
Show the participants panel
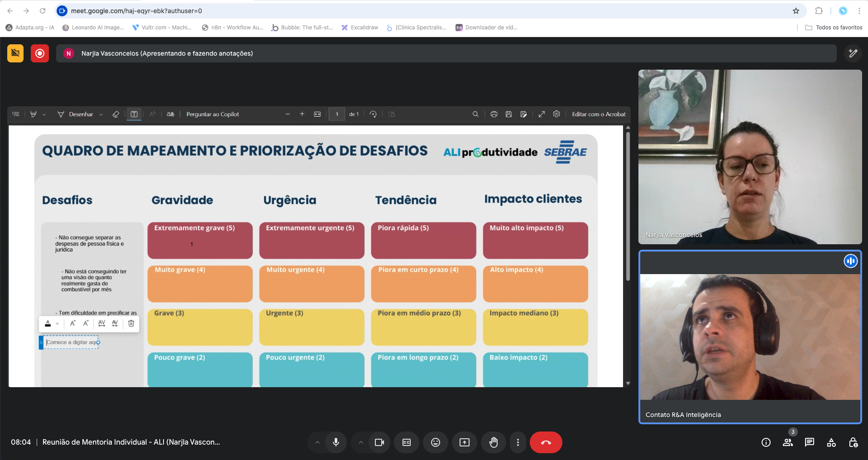click(788, 442)
